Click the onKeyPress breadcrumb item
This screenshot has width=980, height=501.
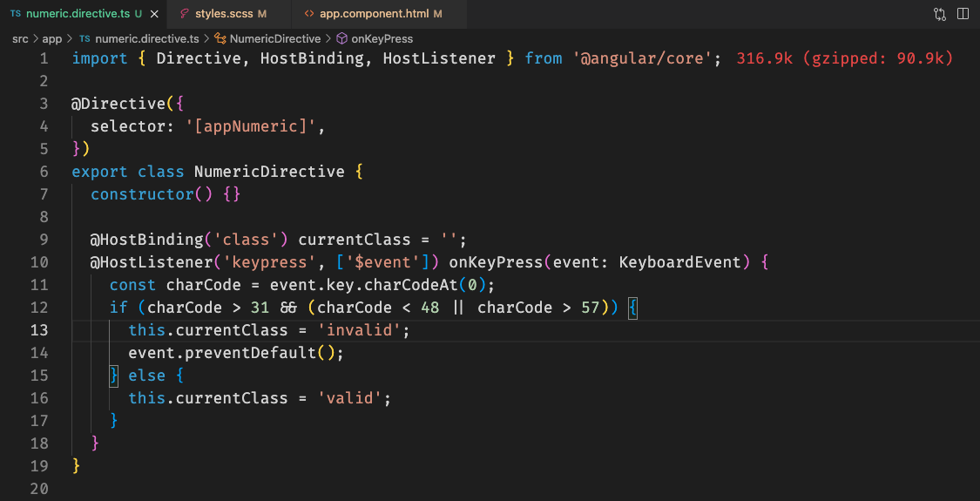382,39
